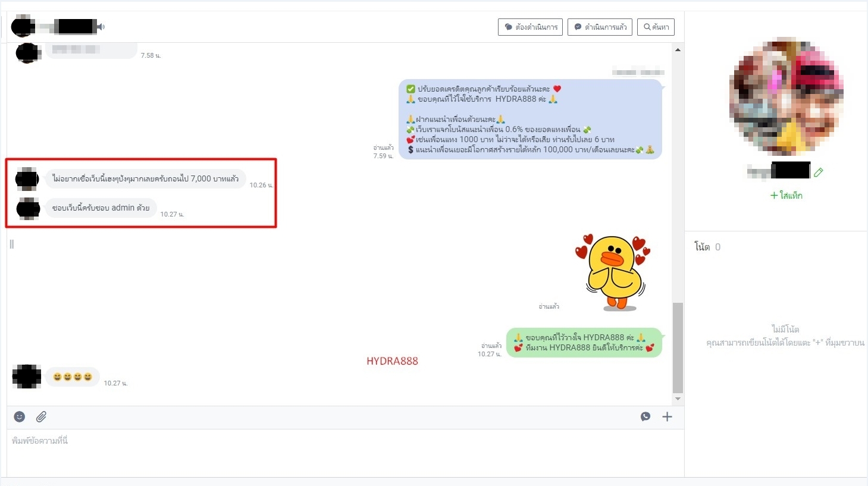
Task: Open the large profile picture in side panel
Action: pyautogui.click(x=786, y=96)
